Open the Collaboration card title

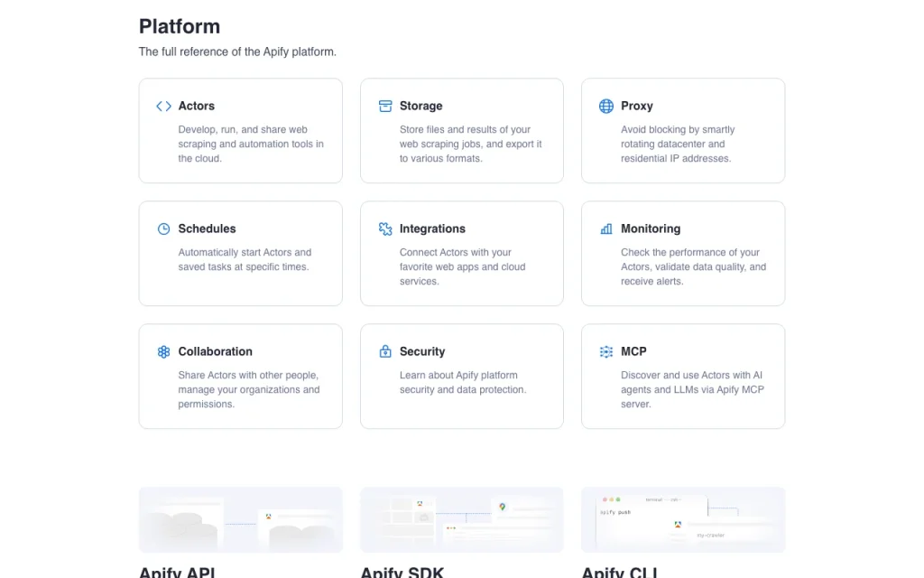[215, 351]
